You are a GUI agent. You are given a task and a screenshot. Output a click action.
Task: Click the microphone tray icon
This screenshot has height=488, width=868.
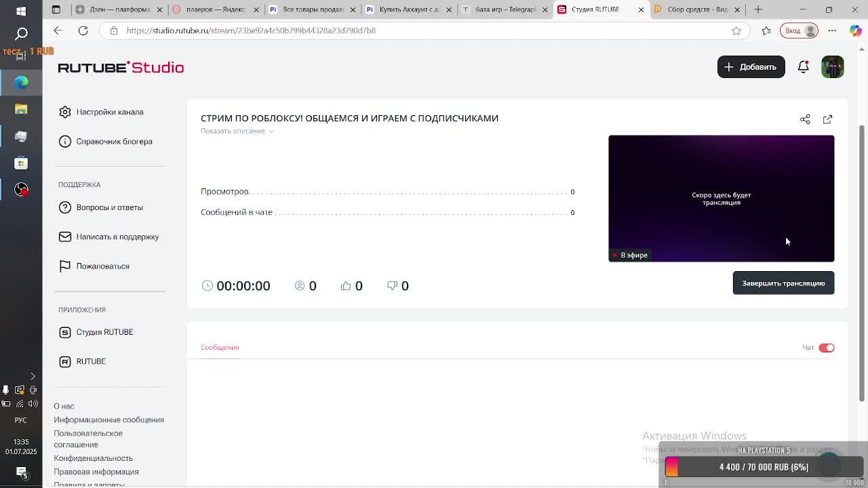tap(6, 390)
